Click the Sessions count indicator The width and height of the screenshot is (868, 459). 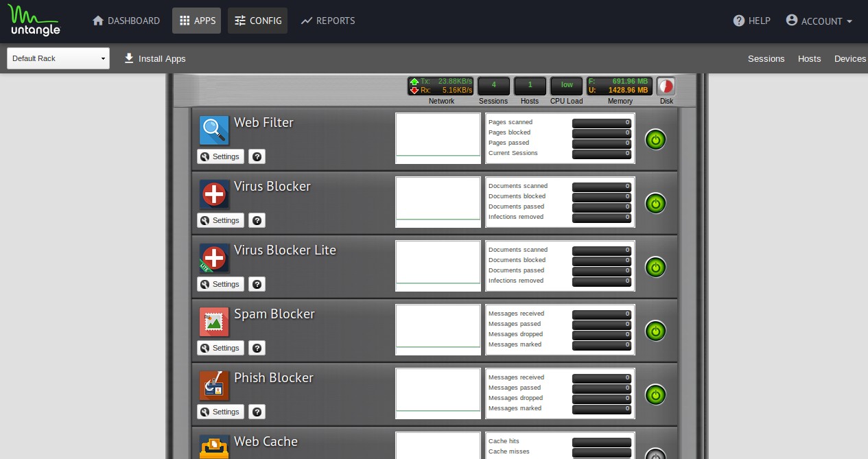click(x=493, y=86)
